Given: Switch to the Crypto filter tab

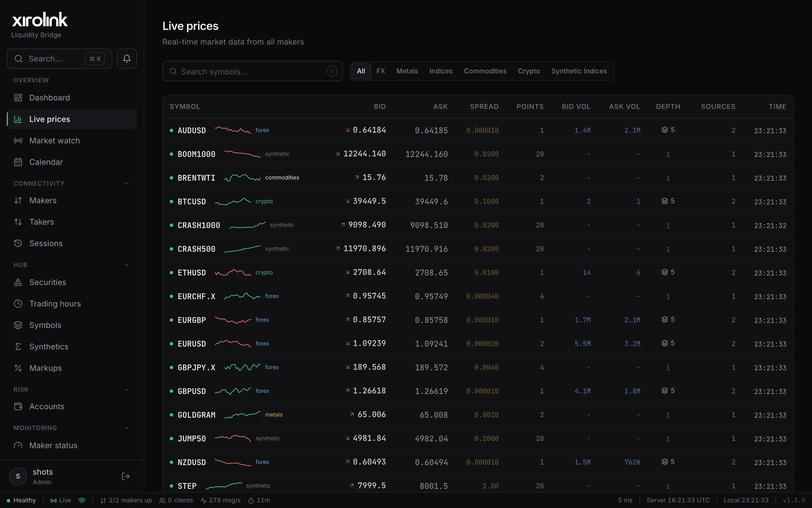Looking at the screenshot, I should (529, 71).
